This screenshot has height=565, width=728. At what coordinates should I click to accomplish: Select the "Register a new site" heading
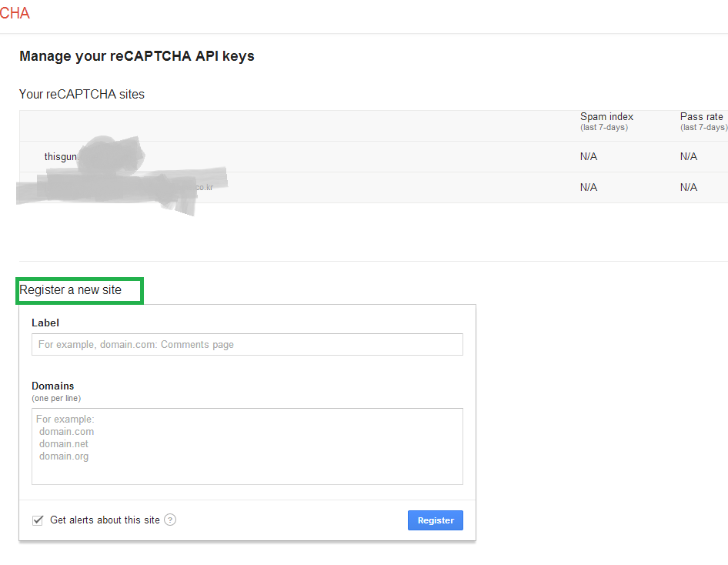coord(71,290)
